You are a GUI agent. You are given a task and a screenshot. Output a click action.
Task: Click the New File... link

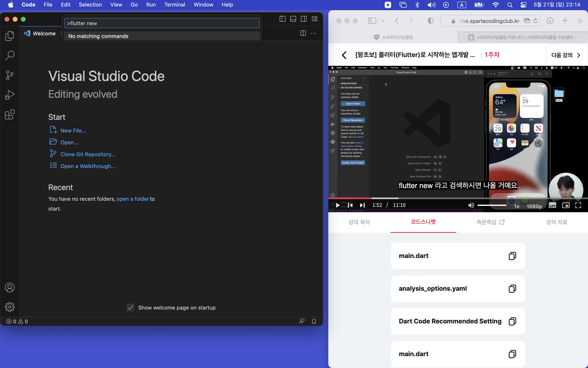(73, 130)
